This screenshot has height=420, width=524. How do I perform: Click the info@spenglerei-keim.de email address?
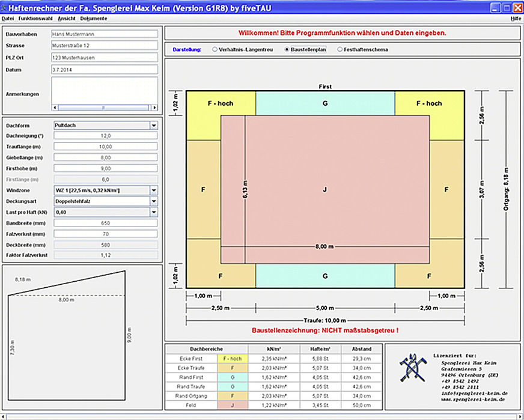tap(466, 392)
